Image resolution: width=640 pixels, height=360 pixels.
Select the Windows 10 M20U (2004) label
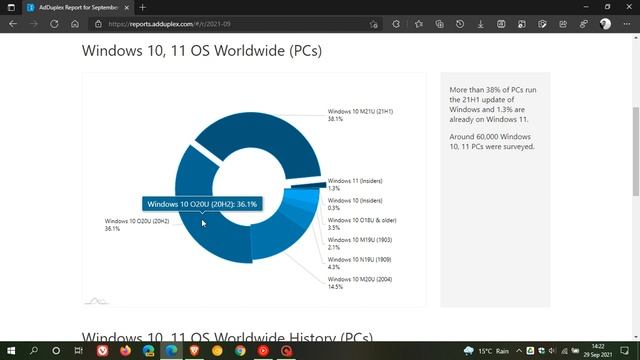point(360,283)
